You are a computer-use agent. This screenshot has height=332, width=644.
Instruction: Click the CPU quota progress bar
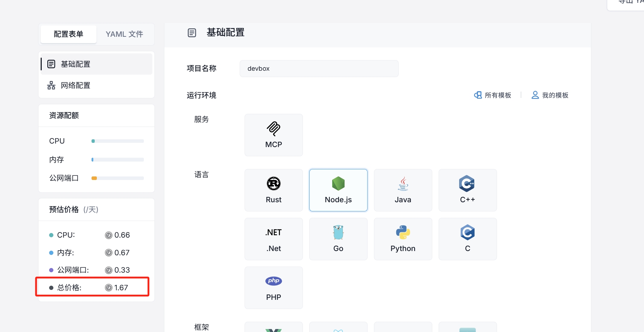(x=118, y=141)
